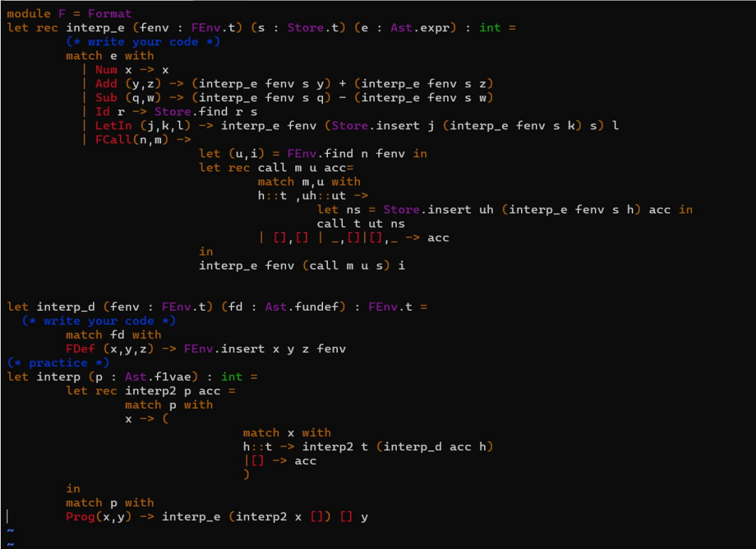
Task: Click the first '(* write your code *)' comment
Action: [x=143, y=42]
